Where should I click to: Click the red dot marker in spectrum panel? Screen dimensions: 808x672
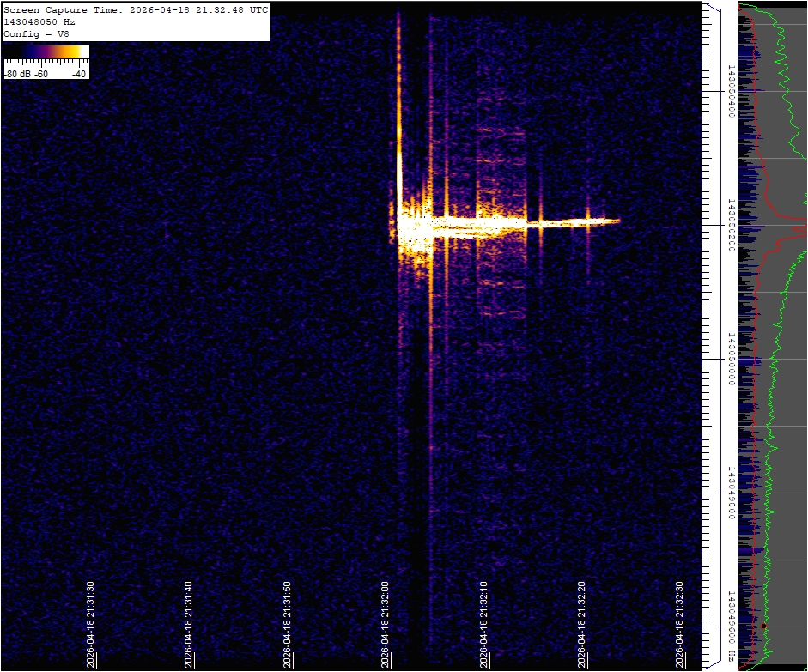762,626
